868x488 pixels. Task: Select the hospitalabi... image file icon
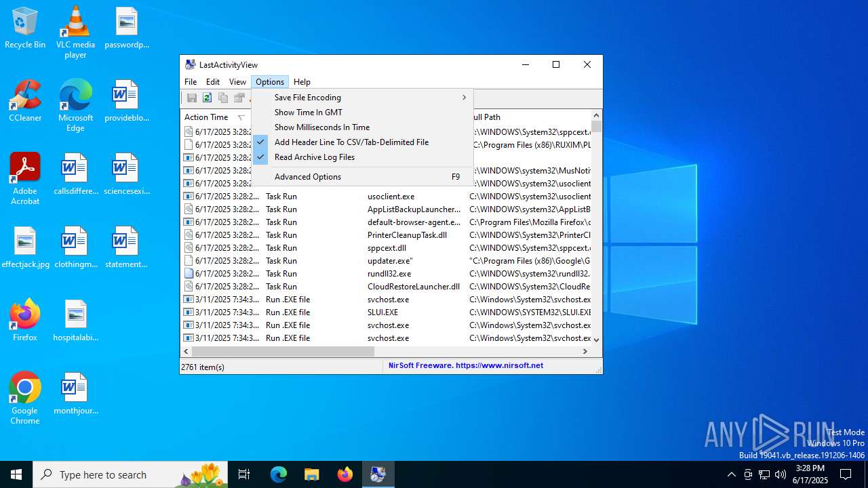pos(75,321)
